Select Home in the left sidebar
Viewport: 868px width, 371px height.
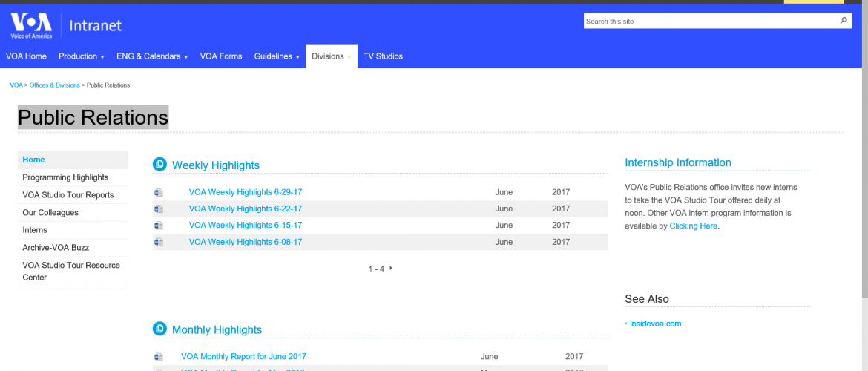(x=73, y=160)
